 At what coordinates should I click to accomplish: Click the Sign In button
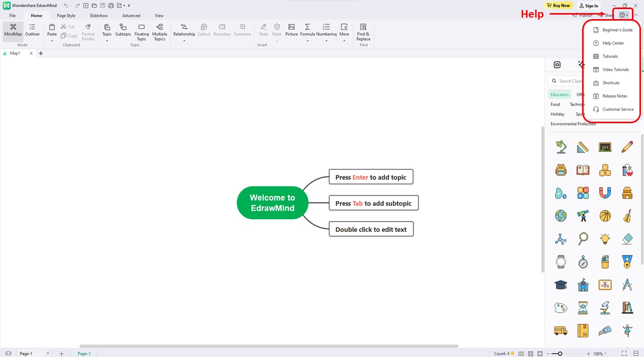(589, 6)
